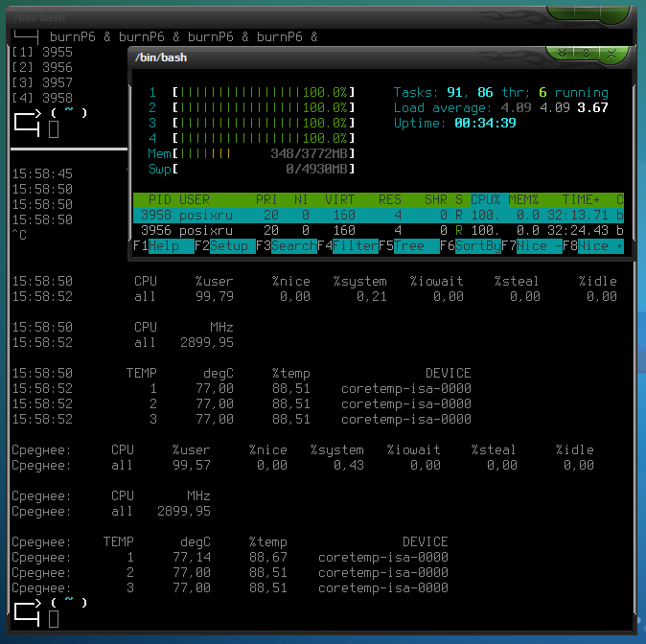Sort by the SHR column header

pos(436,200)
